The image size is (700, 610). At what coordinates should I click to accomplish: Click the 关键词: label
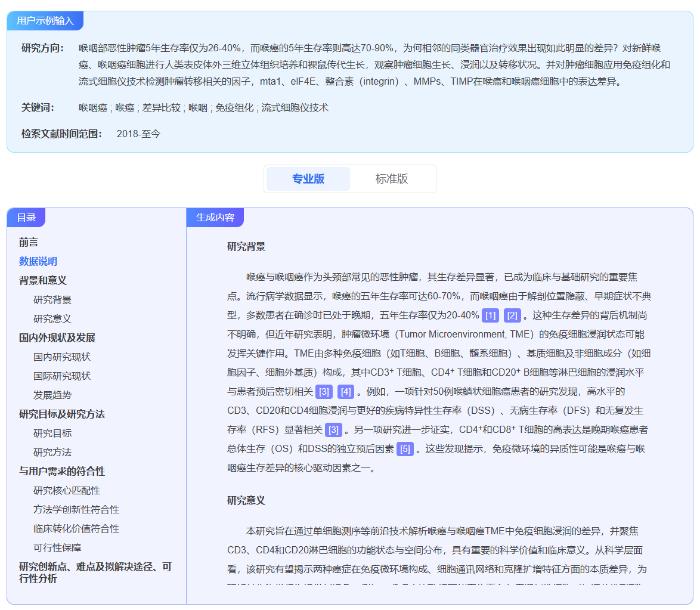tap(38, 107)
